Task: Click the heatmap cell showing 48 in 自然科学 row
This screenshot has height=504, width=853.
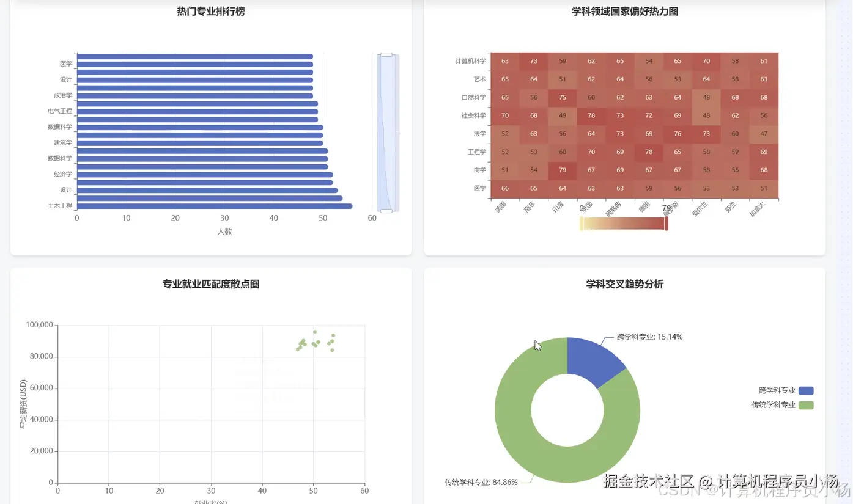Action: point(706,97)
